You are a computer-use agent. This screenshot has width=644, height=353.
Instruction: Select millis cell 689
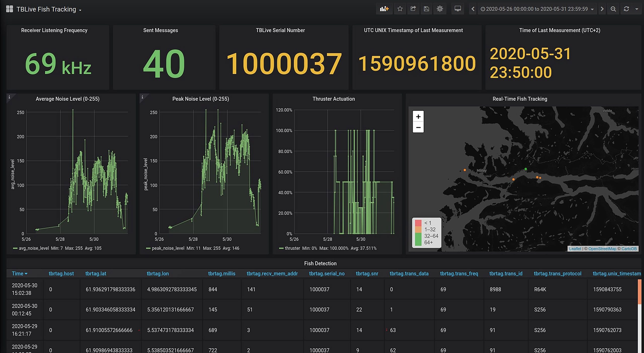222,330
